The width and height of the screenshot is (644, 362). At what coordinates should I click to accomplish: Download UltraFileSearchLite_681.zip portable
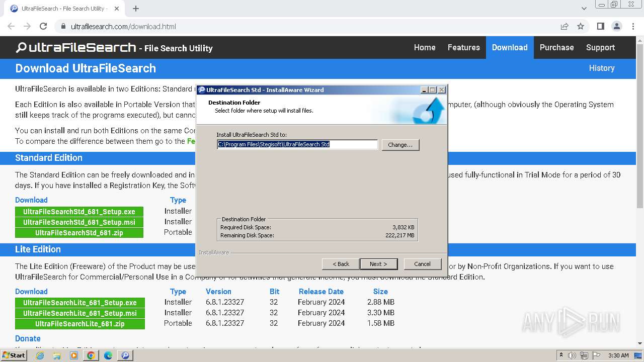80,324
